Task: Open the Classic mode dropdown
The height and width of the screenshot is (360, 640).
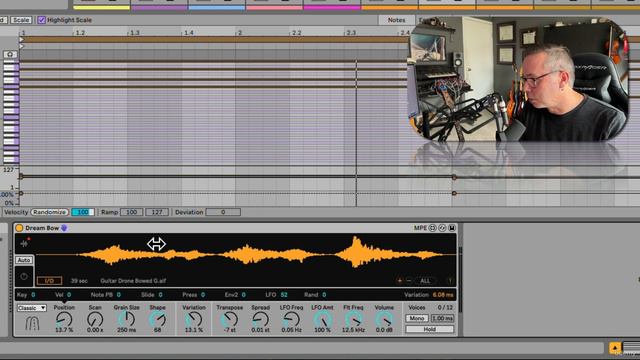Action: (32, 308)
